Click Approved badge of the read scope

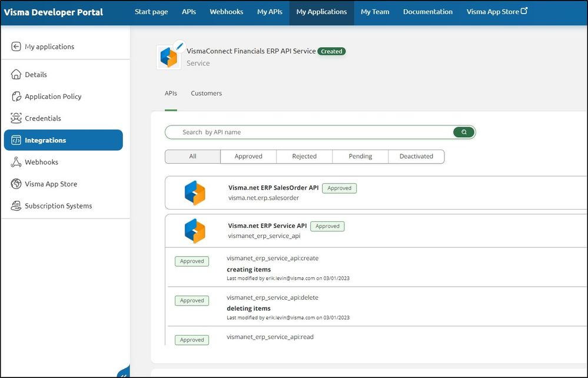(x=192, y=340)
